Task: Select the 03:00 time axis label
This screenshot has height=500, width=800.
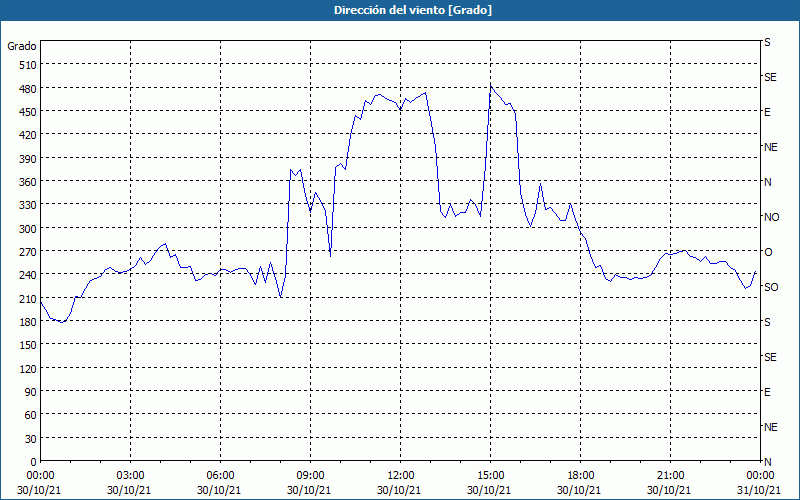Action: (x=131, y=476)
